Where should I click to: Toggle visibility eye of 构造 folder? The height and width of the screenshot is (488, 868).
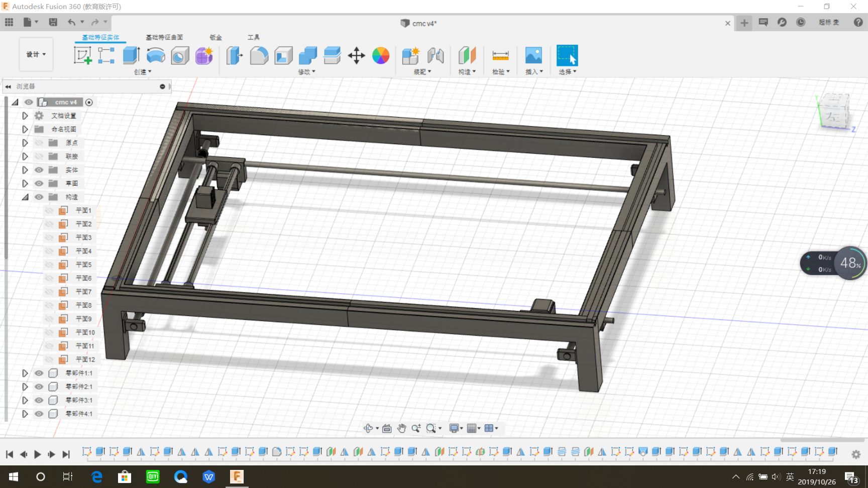pyautogui.click(x=39, y=197)
